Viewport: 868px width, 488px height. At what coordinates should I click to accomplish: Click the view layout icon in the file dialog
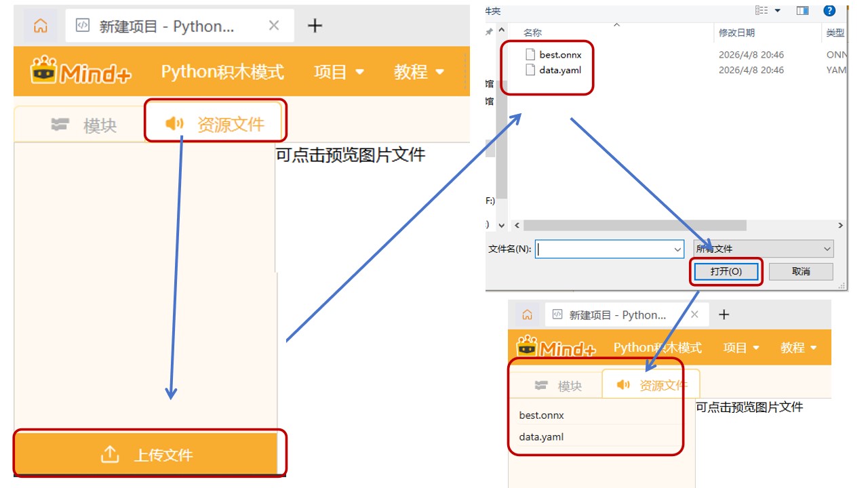[762, 10]
